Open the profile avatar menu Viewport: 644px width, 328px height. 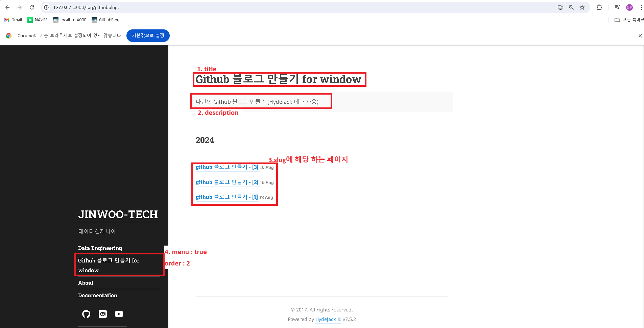629,7
